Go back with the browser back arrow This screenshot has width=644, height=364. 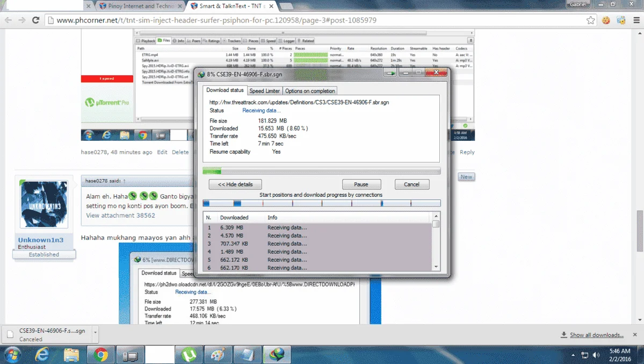click(8, 20)
